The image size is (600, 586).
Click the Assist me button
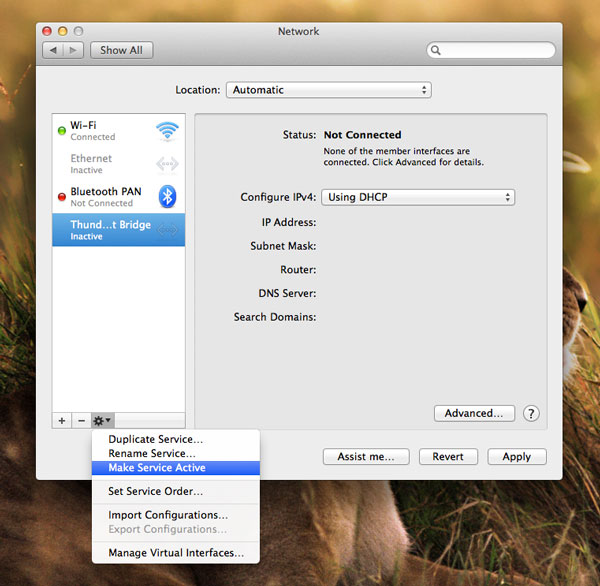(x=366, y=457)
